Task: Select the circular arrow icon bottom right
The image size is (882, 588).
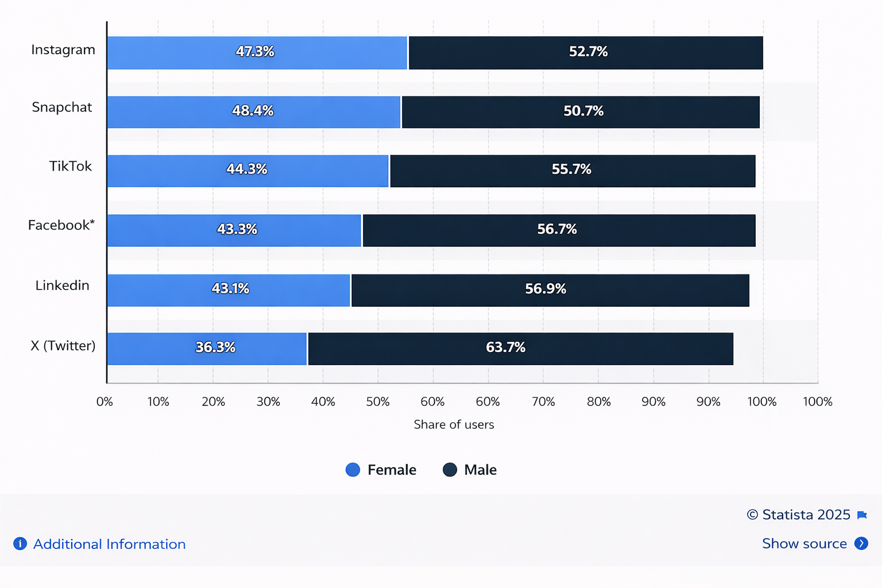Action: [861, 543]
